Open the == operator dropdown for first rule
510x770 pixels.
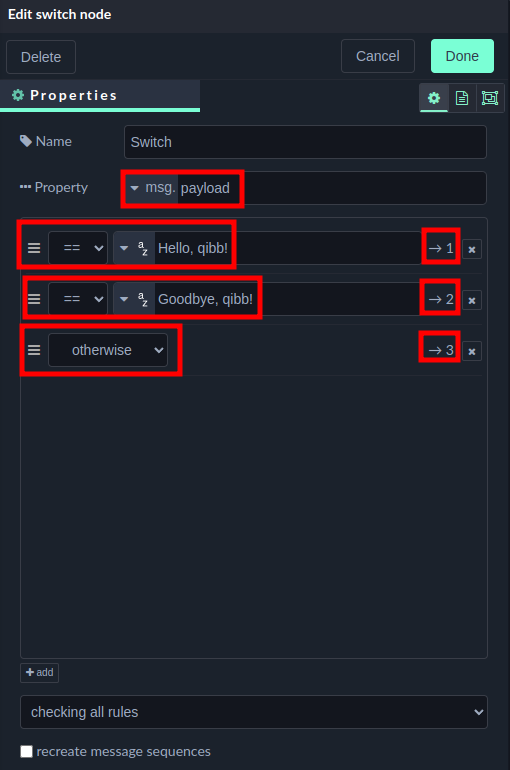point(78,248)
